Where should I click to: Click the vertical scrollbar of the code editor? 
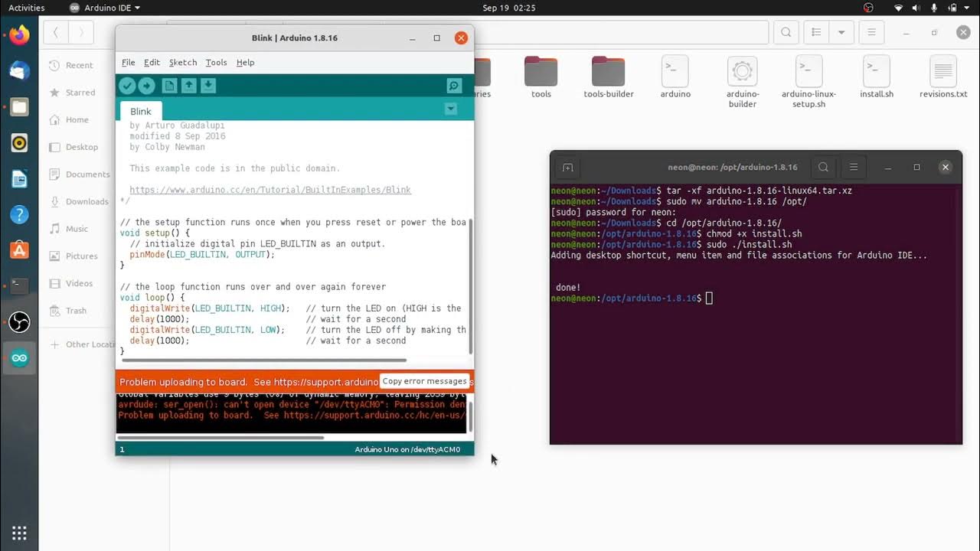coord(471,287)
